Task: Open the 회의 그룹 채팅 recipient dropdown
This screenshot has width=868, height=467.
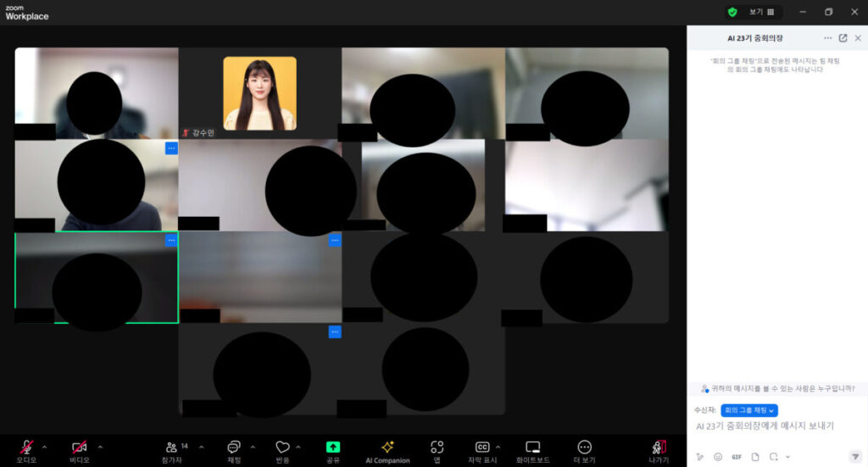Action: (749, 410)
